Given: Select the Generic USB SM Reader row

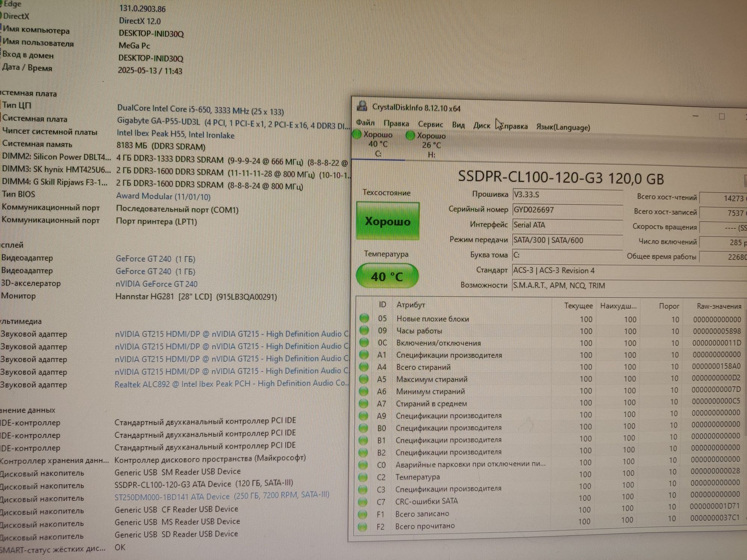Looking at the screenshot, I should (121, 472).
